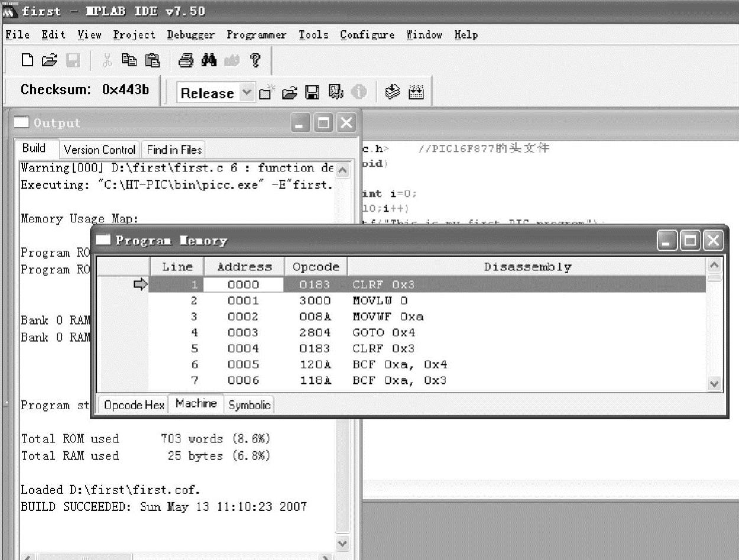Viewport: 739px width, 560px height.
Task: Click the greyed info circle icon
Action: pyautogui.click(x=359, y=92)
